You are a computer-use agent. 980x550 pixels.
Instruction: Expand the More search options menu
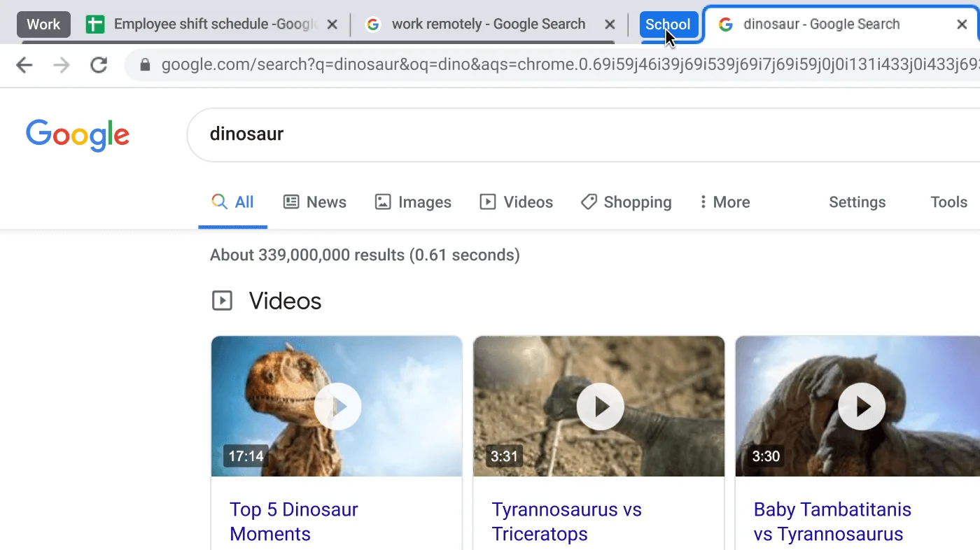[x=724, y=202]
